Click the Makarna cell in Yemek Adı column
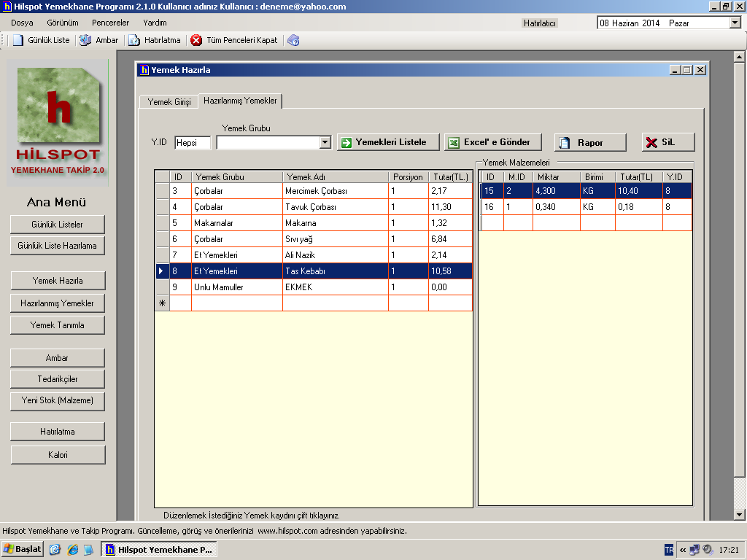Screen dimensions: 747x560 [336, 223]
